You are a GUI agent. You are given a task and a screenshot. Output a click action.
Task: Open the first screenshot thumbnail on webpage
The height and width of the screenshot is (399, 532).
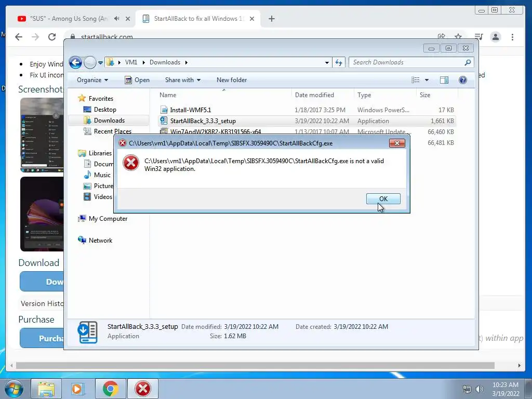pos(42,135)
